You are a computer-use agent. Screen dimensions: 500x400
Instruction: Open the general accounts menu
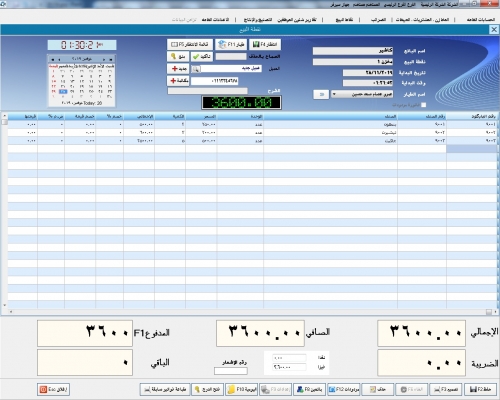[x=481, y=20]
